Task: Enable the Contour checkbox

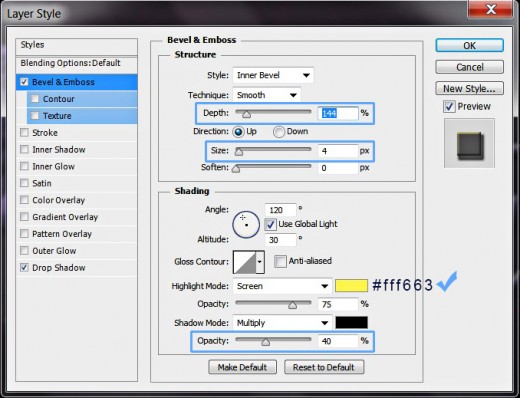Action: [35, 99]
